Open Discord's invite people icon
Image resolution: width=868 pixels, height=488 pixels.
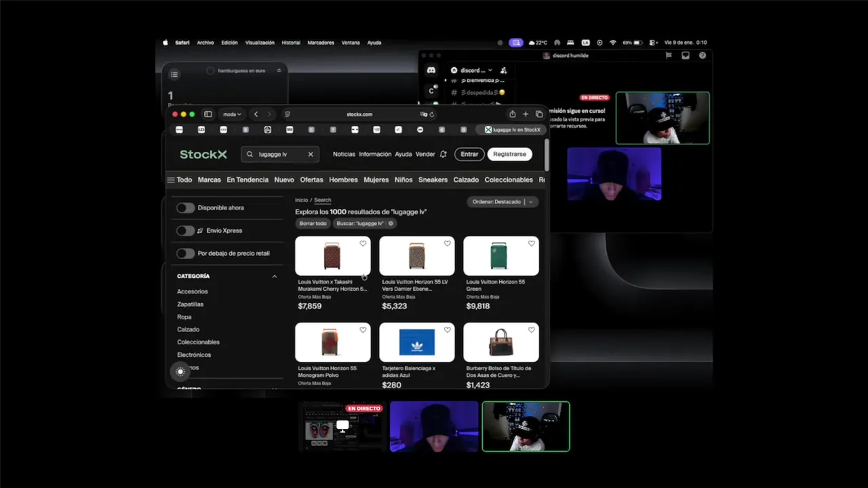coord(503,70)
